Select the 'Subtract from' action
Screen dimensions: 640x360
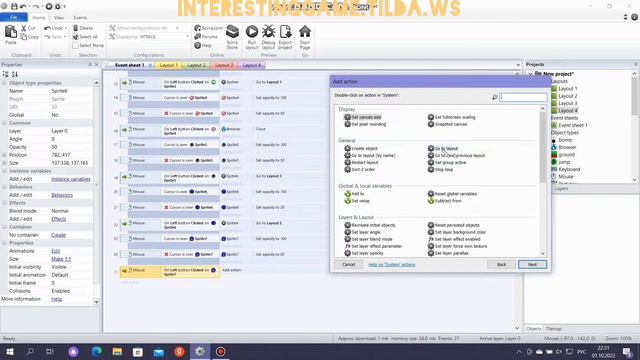pyautogui.click(x=444, y=201)
